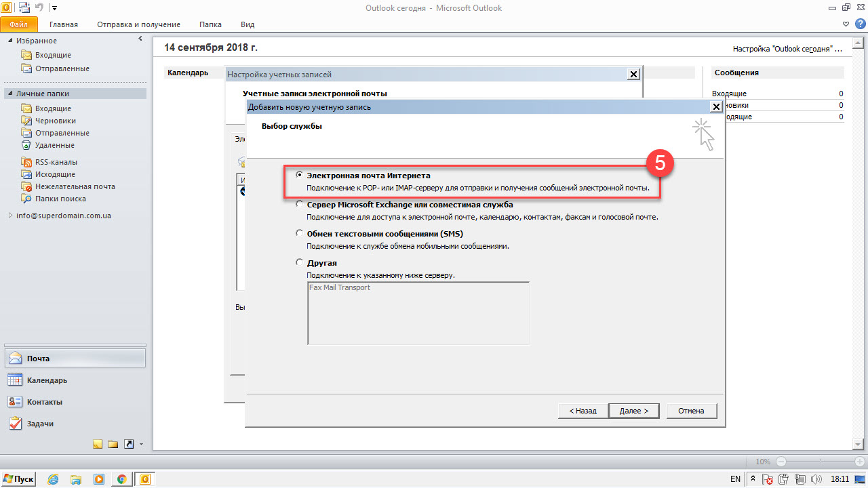Click the Action Center flag tray icon

point(768,480)
